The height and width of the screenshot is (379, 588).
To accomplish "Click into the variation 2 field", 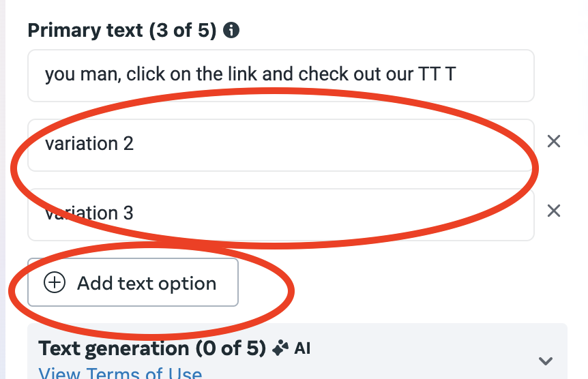I will pyautogui.click(x=280, y=145).
